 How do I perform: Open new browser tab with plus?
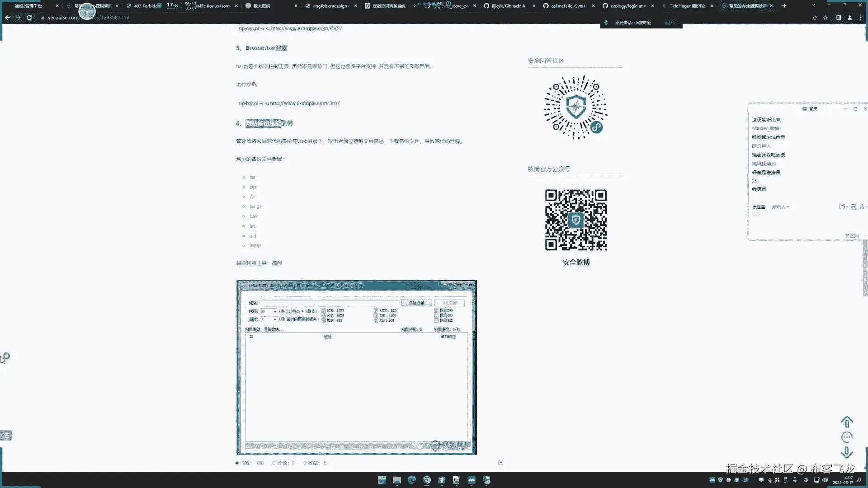(x=784, y=6)
